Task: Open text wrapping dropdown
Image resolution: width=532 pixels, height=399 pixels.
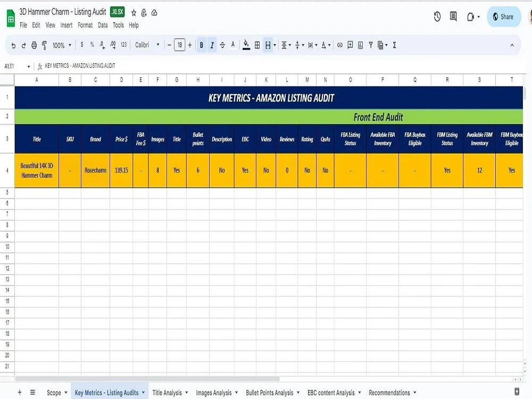Action: click(312, 45)
